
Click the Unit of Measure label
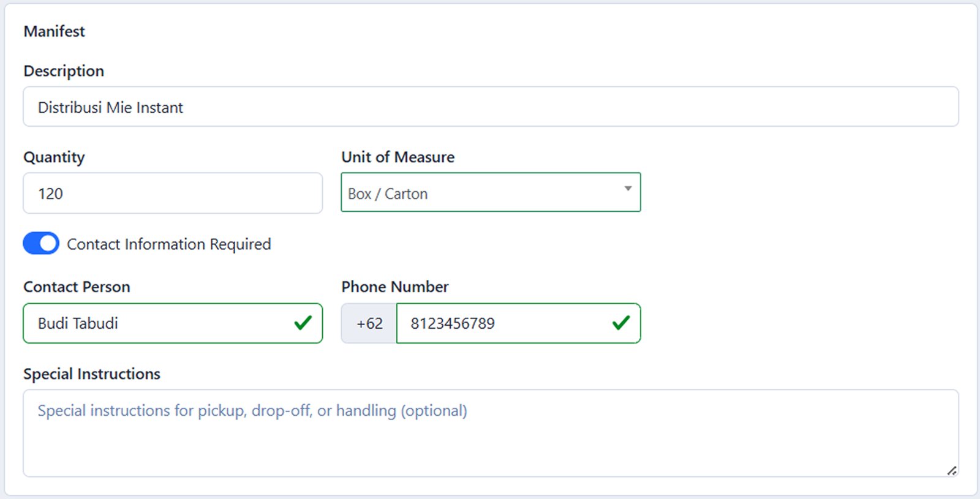point(398,157)
